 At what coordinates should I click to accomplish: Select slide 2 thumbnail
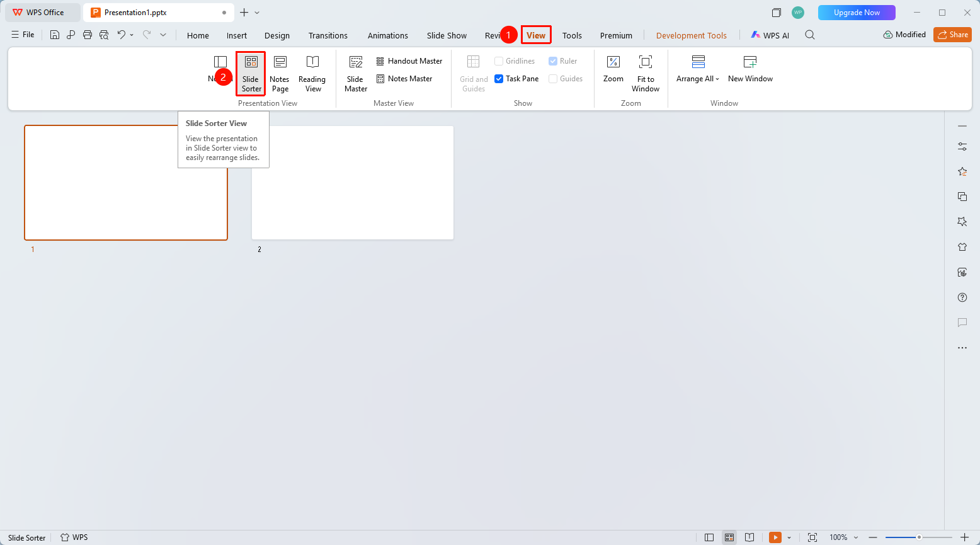[353, 183]
